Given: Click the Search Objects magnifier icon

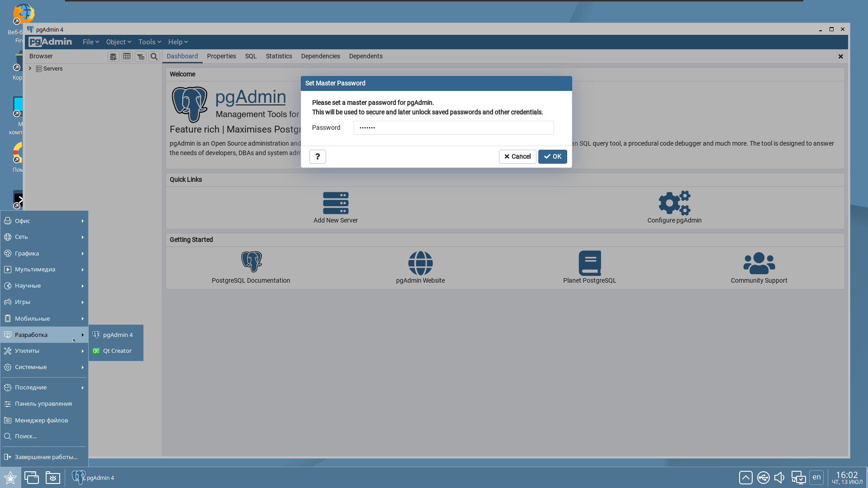Looking at the screenshot, I should [154, 57].
